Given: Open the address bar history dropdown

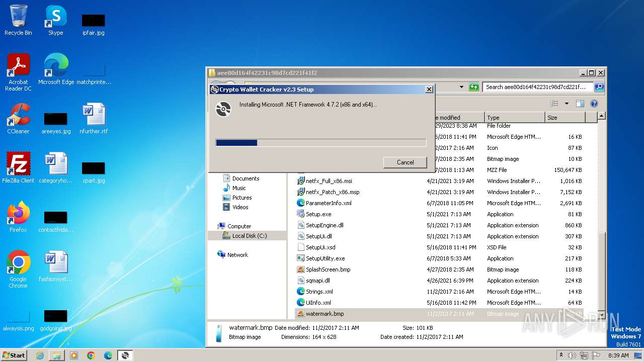Looking at the screenshot, I should point(461,87).
